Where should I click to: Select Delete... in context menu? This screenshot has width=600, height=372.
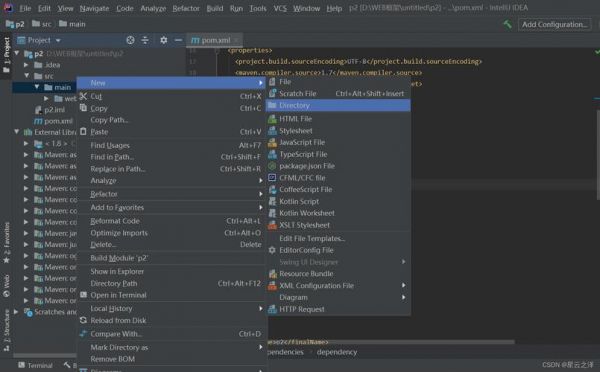click(x=171, y=245)
